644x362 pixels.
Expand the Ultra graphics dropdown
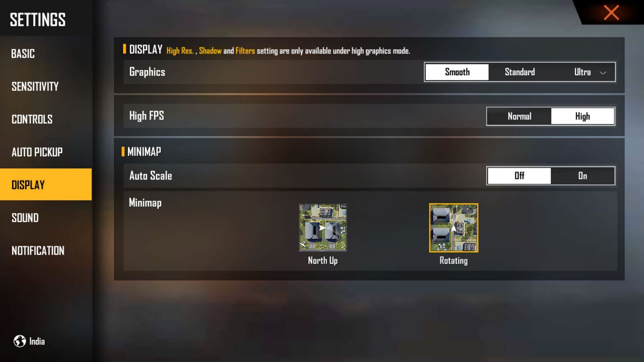pyautogui.click(x=603, y=72)
